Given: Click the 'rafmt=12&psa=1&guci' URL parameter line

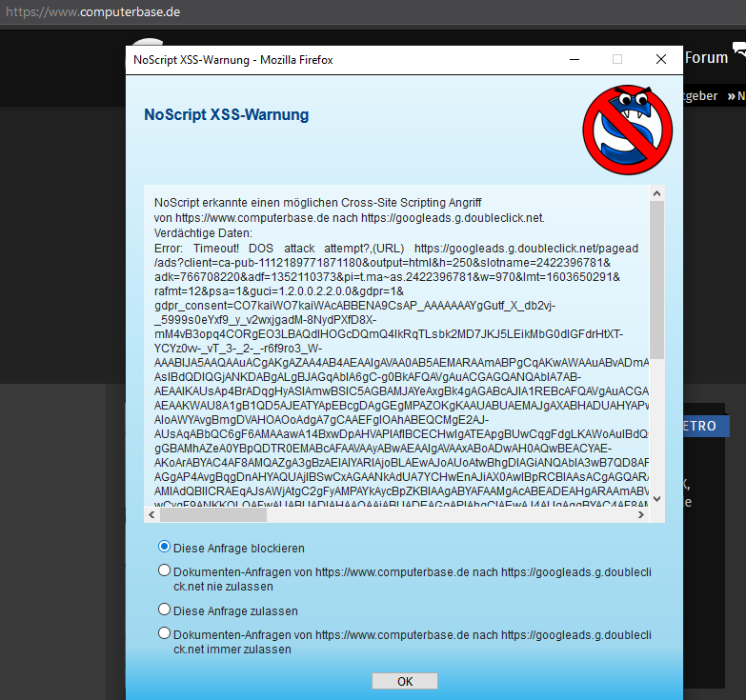Looking at the screenshot, I should 279,291.
